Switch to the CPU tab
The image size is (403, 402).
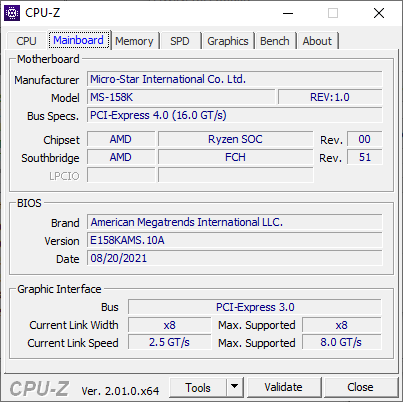(26, 41)
